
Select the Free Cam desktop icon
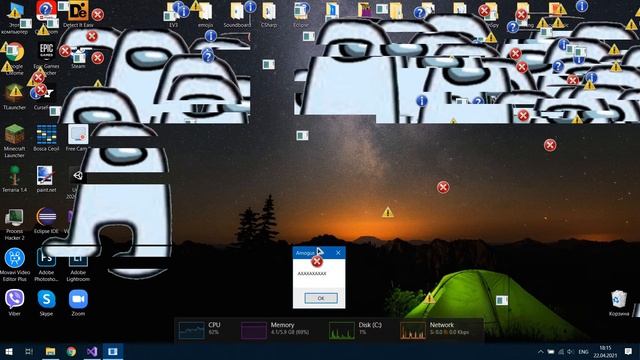pyautogui.click(x=78, y=138)
